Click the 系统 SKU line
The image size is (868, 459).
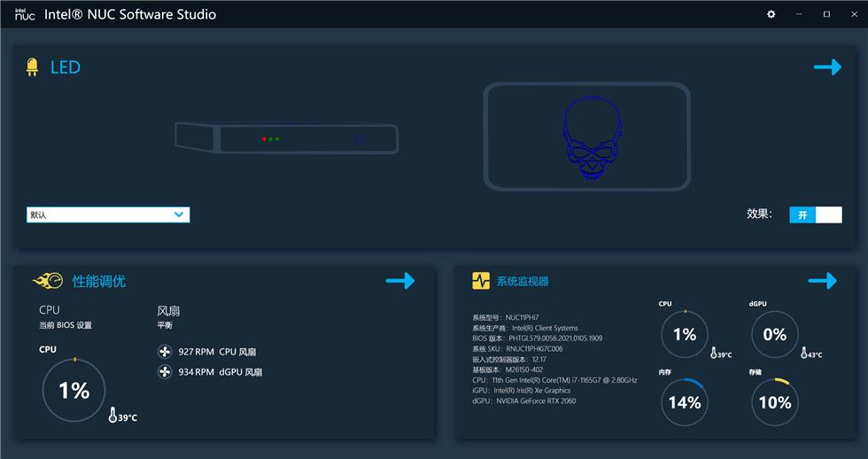tap(517, 349)
